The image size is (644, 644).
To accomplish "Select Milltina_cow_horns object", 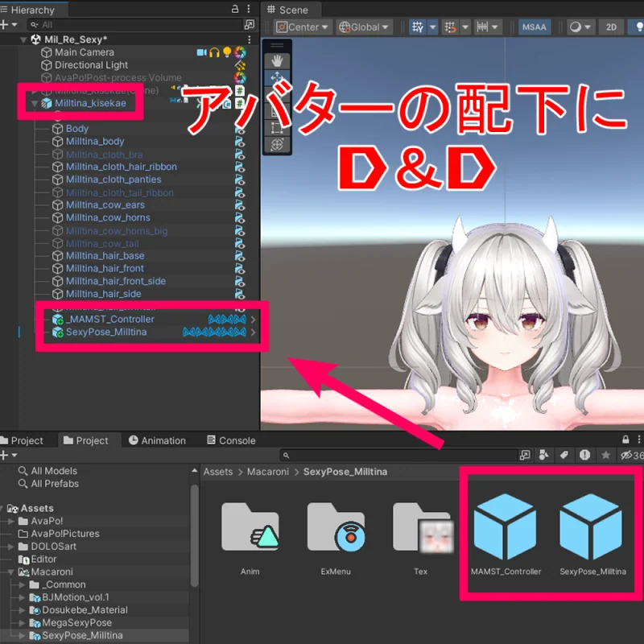I will pyautogui.click(x=108, y=217).
